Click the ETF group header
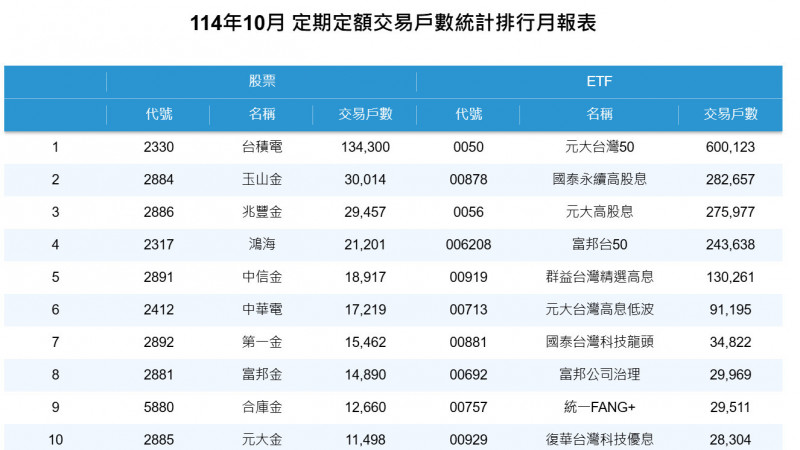This screenshot has height=450, width=800. pos(599,81)
